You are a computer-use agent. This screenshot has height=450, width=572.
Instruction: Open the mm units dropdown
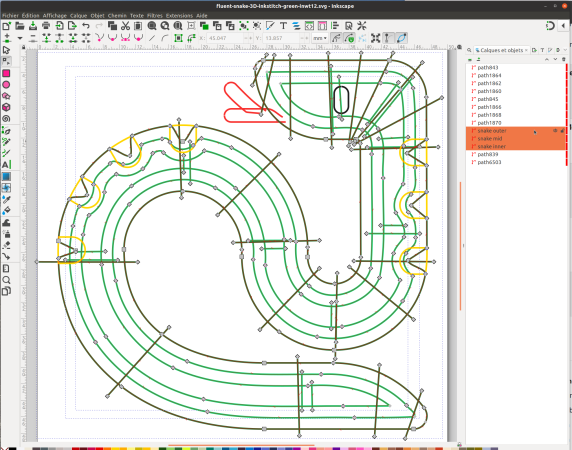point(320,38)
